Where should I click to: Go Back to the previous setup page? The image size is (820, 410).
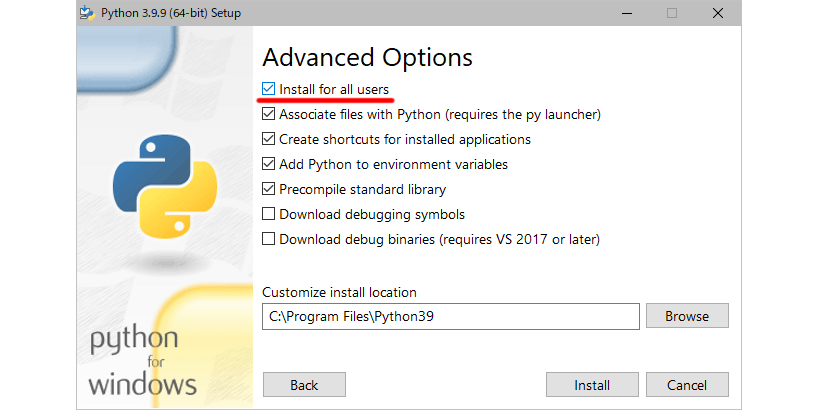click(x=304, y=385)
